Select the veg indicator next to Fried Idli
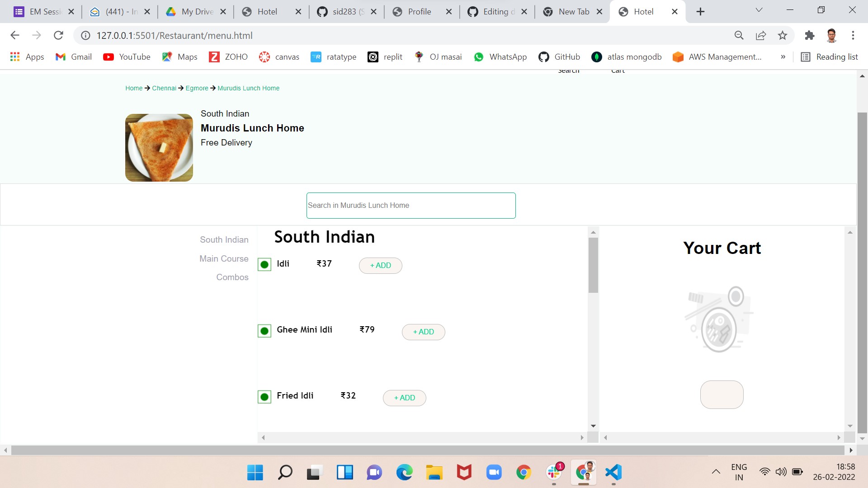868x488 pixels. 264,396
